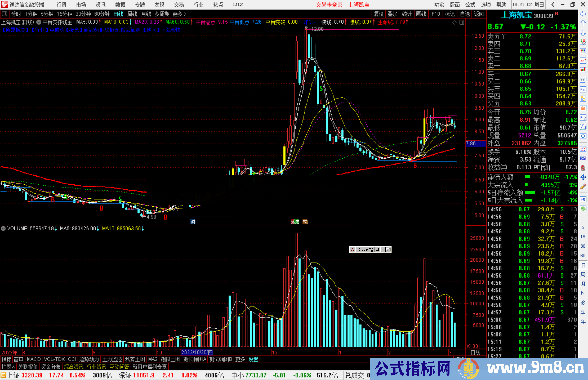The width and height of the screenshot is (588, 380).
Task: Toggle the VOLUME indicator round dropdown button
Action: [3, 229]
